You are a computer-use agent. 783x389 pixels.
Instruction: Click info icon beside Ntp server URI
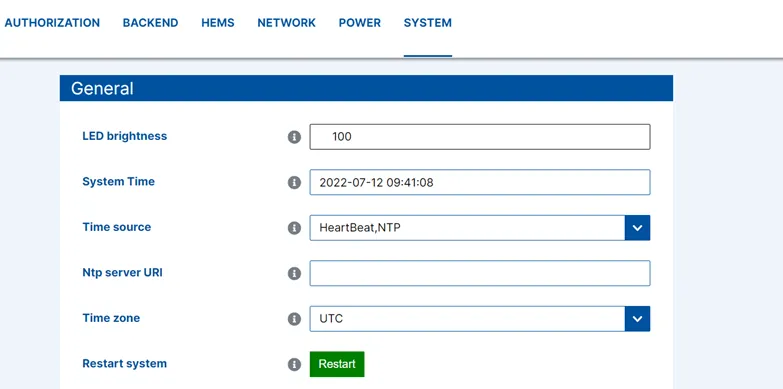tap(295, 273)
